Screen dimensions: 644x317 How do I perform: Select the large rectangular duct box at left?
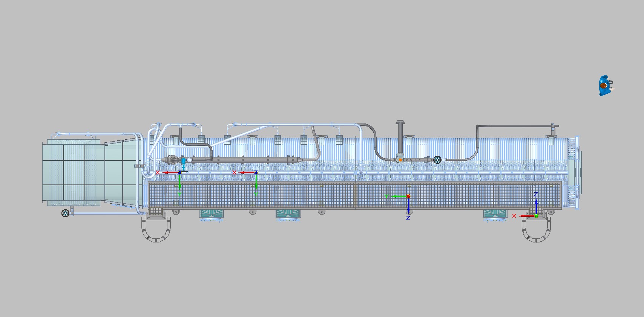coord(72,173)
